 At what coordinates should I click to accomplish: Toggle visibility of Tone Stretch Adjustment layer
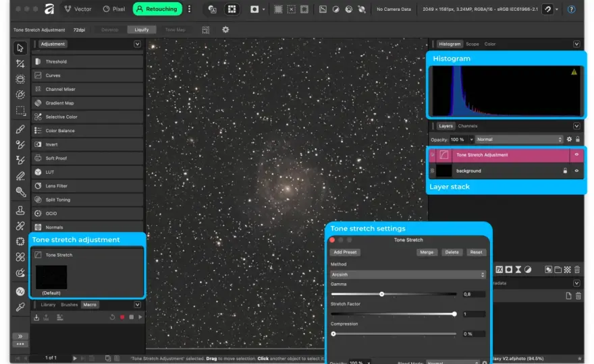pyautogui.click(x=576, y=154)
